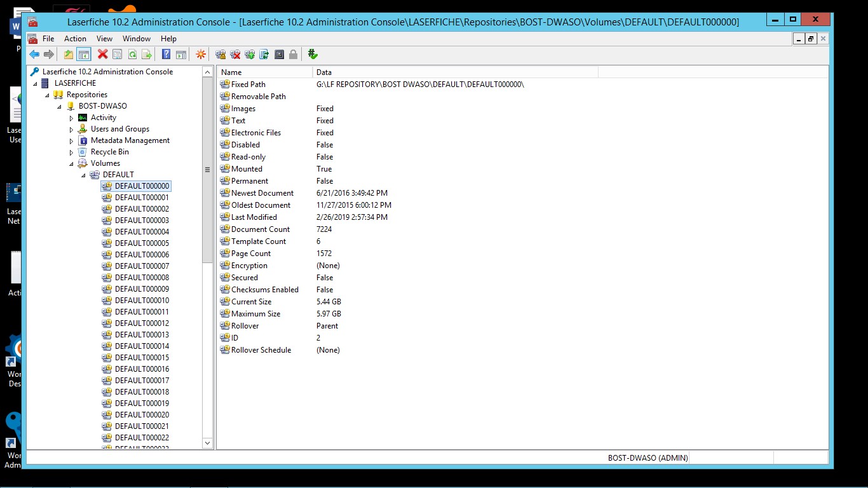Expand the Users and Groups node
Screen dimensions: 868x488
72,130
